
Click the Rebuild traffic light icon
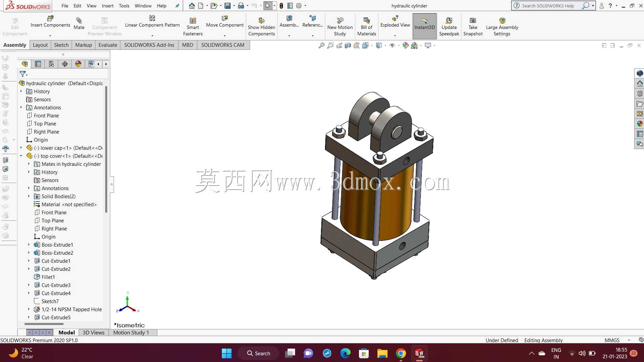click(x=281, y=6)
